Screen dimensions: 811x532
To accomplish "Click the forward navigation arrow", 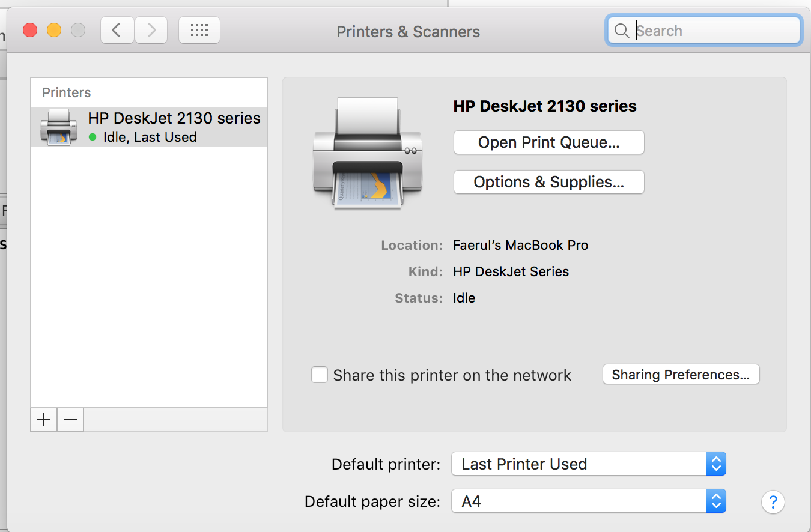I will click(x=151, y=30).
